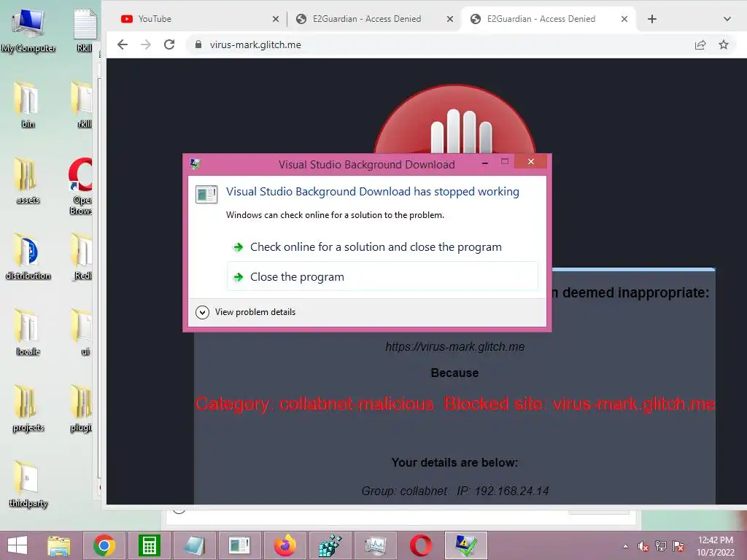Go forward in Chrome
This screenshot has width=747, height=560.
pyautogui.click(x=146, y=44)
